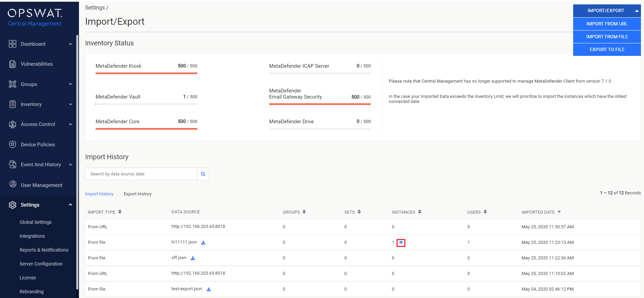The image size is (644, 298).
Task: Click the User Management icon
Action: point(13,184)
